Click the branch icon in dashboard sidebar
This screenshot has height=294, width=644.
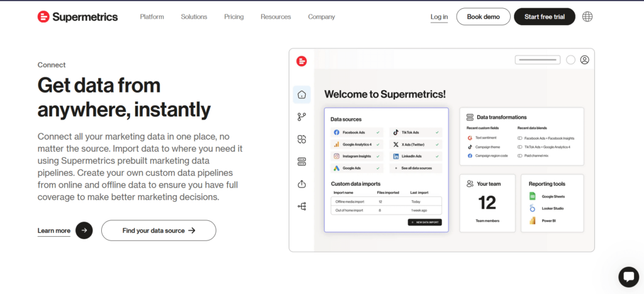(302, 117)
